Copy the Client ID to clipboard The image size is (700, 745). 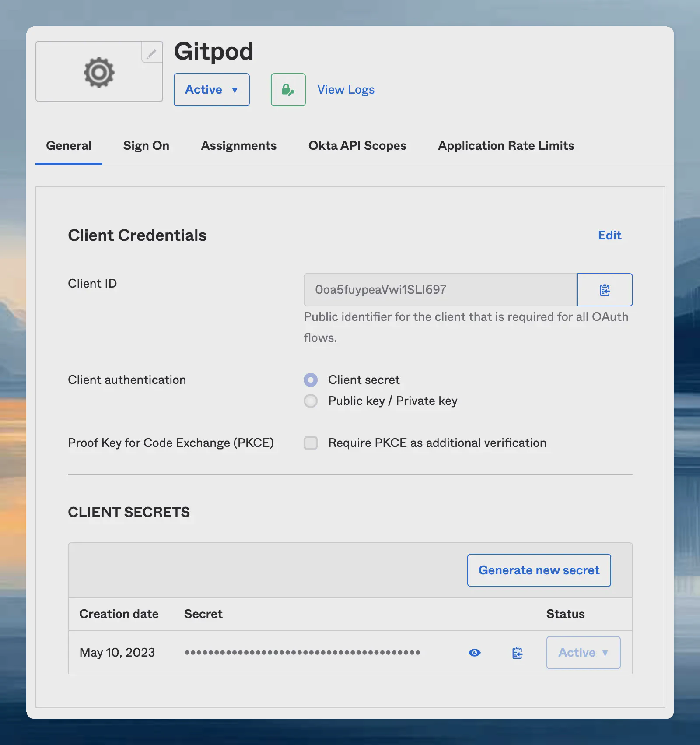(605, 290)
